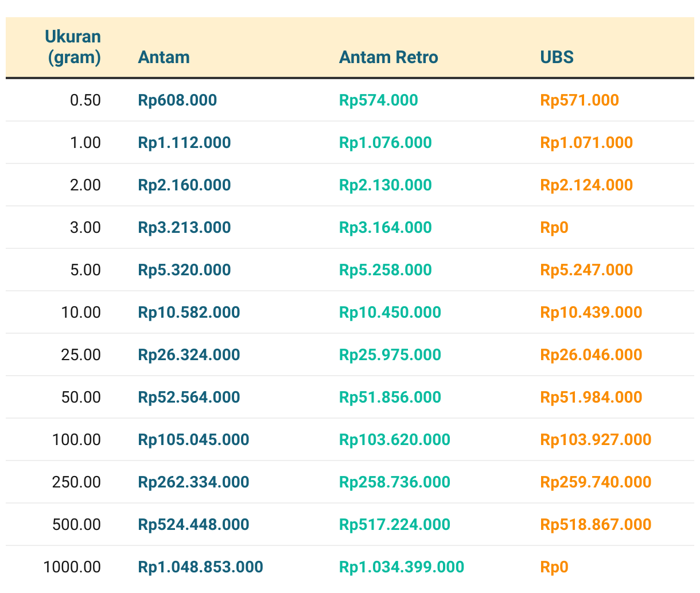Viewport: 700px width, 593px height.
Task: Pick UBS price Rp518.867.000
Action: 596,525
